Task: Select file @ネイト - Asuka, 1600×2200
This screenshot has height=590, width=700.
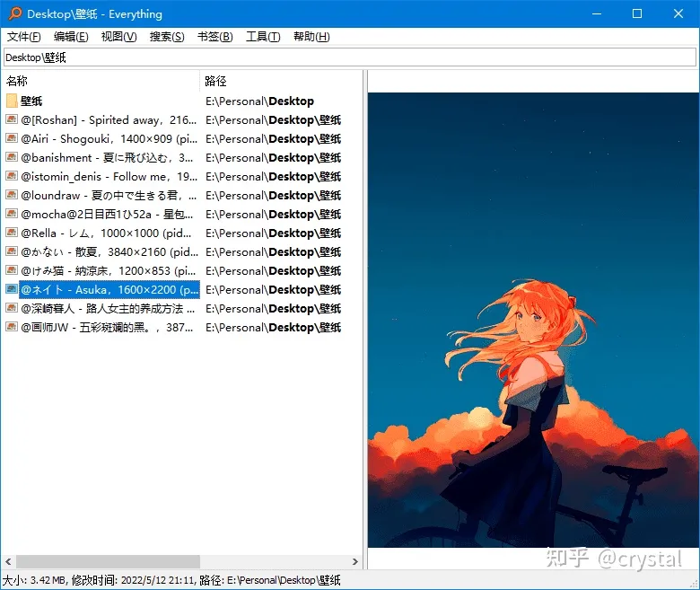Action: click(x=109, y=289)
